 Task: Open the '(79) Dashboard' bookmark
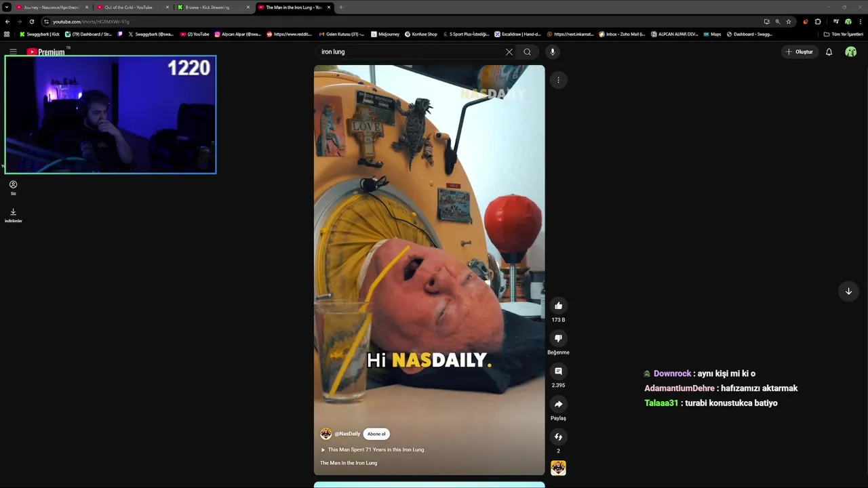[88, 34]
